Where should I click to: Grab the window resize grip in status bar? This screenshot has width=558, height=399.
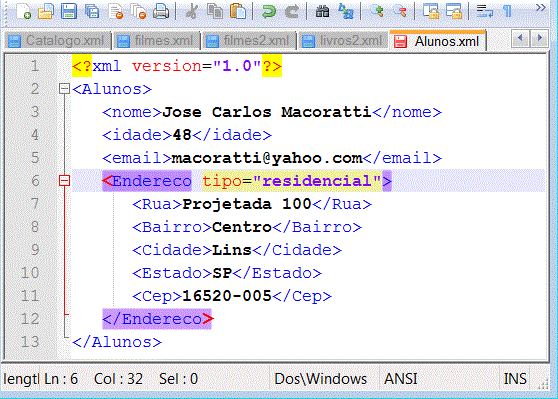point(543,383)
